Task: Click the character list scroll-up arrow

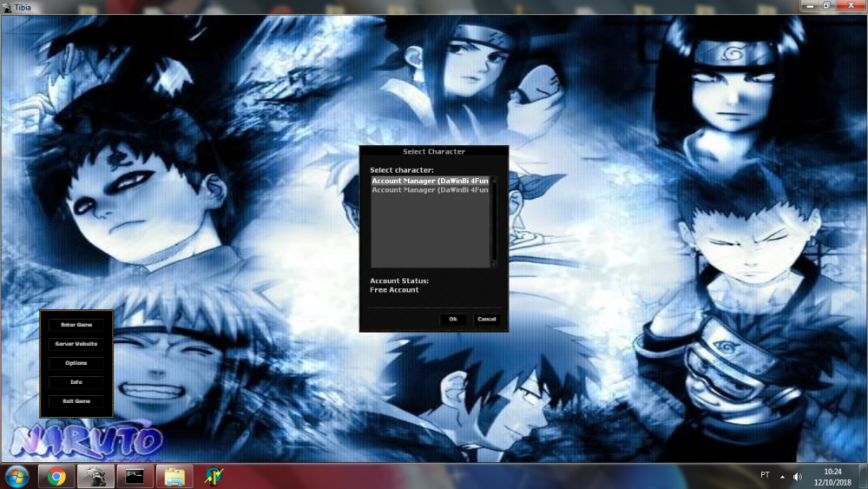Action: (493, 180)
